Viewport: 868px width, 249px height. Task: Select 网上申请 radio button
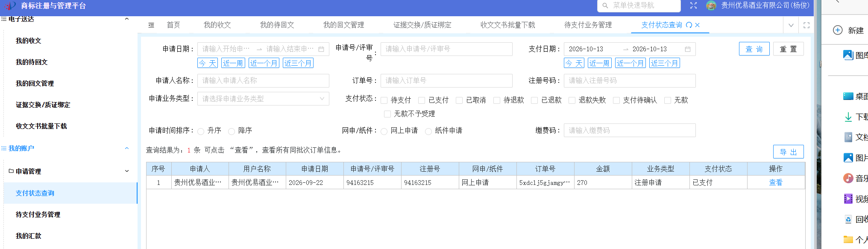pos(384,131)
